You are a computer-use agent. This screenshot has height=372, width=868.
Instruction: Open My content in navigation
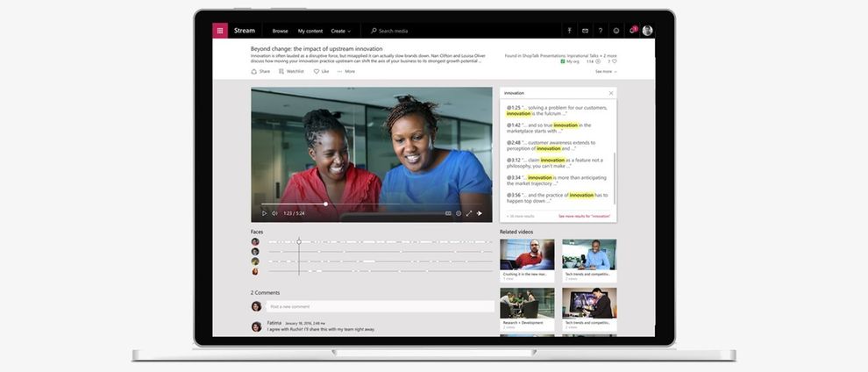pyautogui.click(x=309, y=31)
